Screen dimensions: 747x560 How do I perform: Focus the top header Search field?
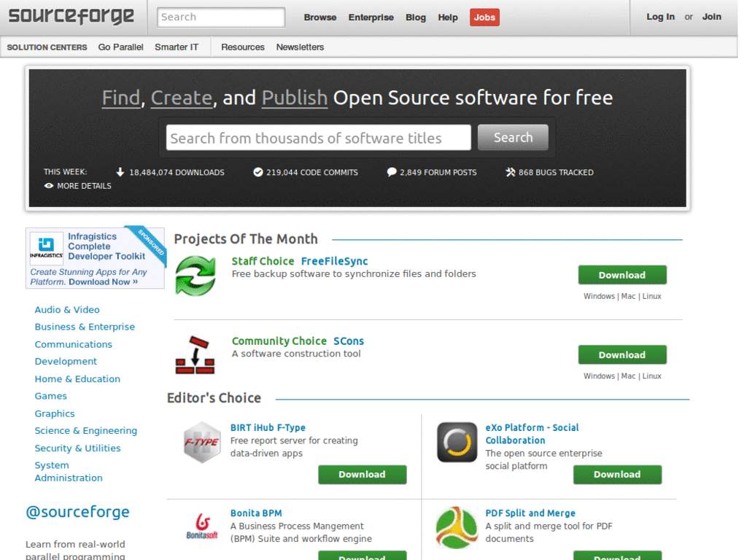(221, 17)
